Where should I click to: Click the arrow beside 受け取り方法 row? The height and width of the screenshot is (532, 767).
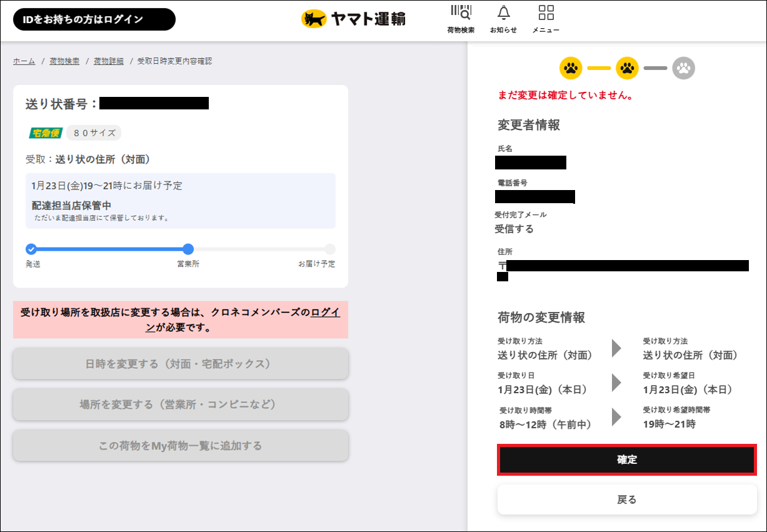click(616, 348)
